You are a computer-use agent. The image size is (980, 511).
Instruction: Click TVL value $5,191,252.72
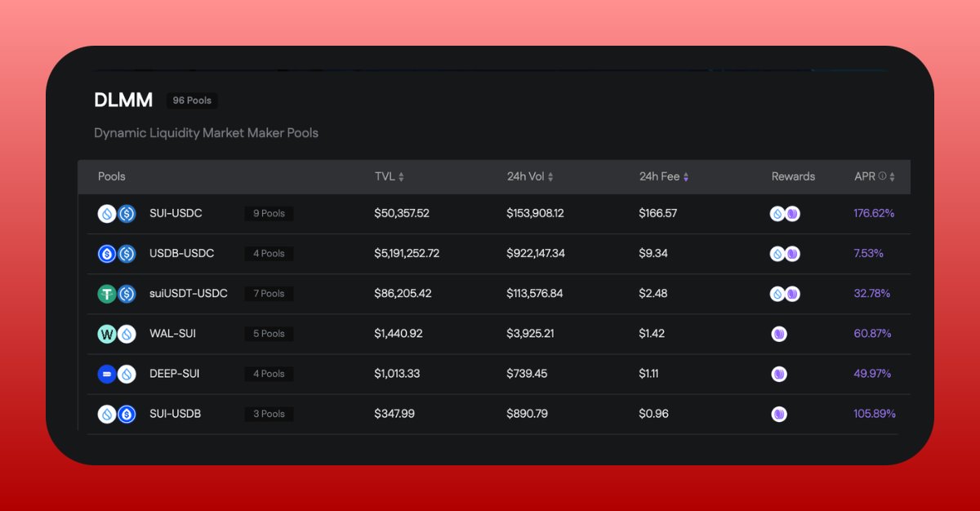(407, 253)
